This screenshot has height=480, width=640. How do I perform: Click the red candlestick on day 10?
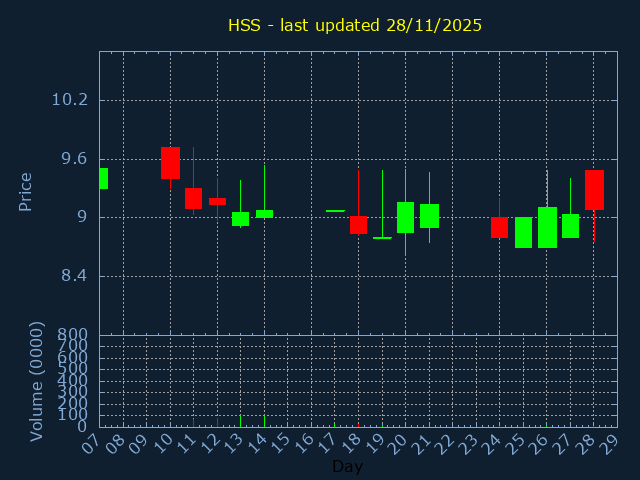pos(170,163)
